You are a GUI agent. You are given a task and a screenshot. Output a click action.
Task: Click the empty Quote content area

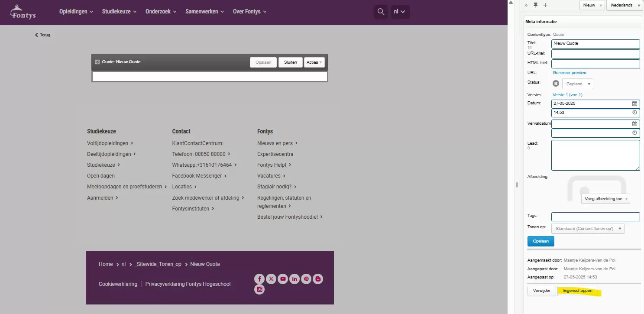[x=210, y=77]
